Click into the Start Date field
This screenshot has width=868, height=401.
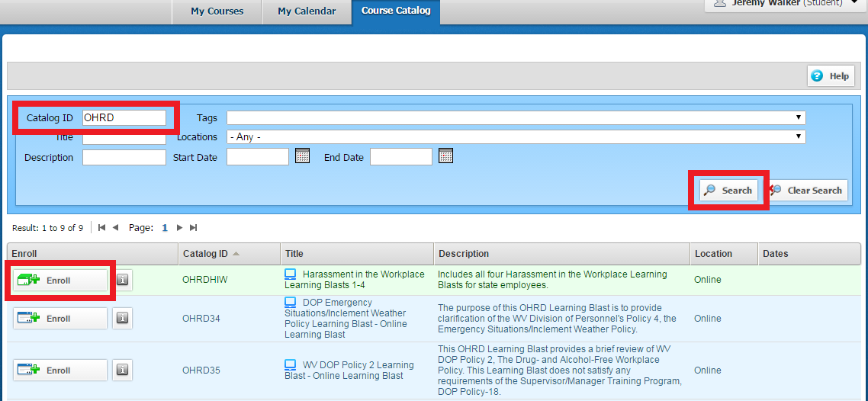(258, 157)
